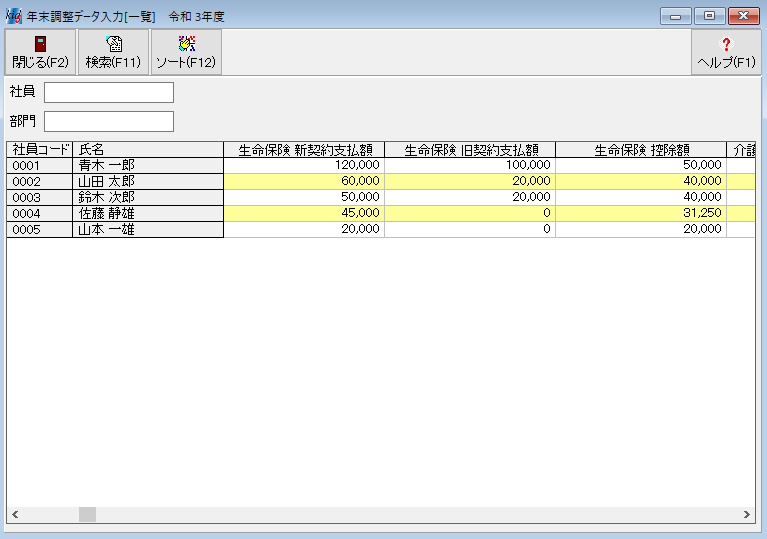Click the horizontal scrollbar left arrow
Screen dimensions: 767x539
point(15,514)
